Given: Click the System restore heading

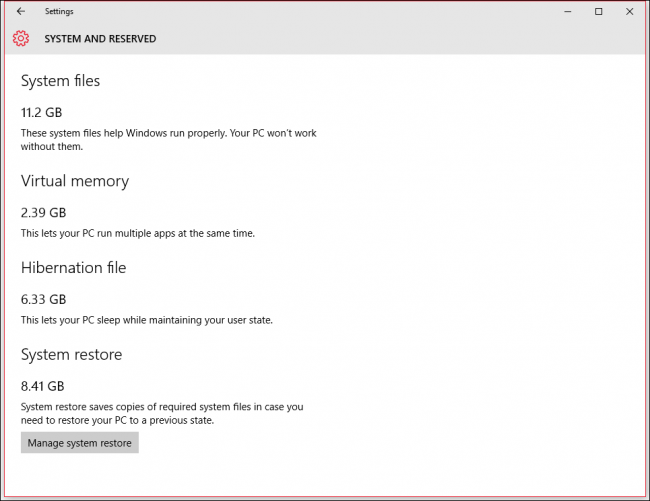Looking at the screenshot, I should (70, 354).
